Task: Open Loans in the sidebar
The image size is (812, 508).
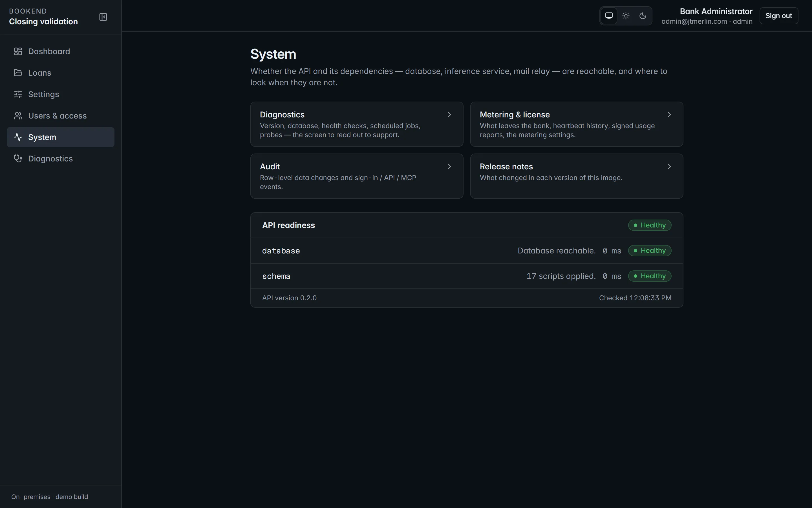Action: (60, 73)
